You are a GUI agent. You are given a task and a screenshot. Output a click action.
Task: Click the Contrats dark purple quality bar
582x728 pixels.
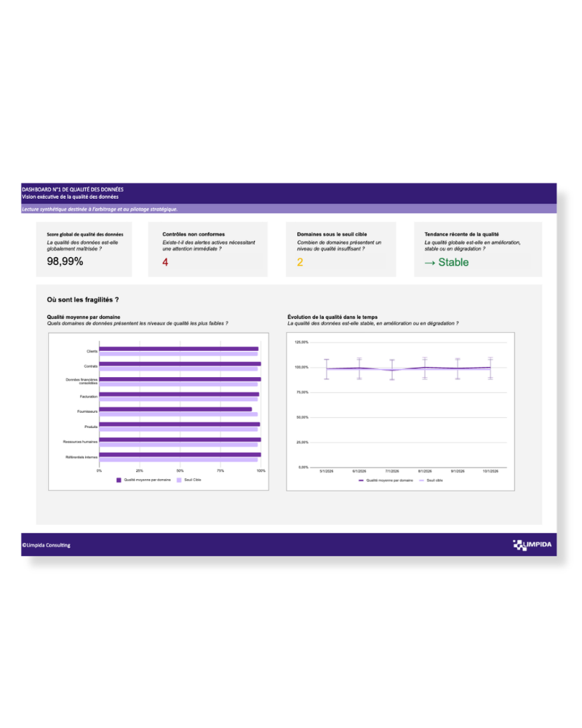pos(180,364)
